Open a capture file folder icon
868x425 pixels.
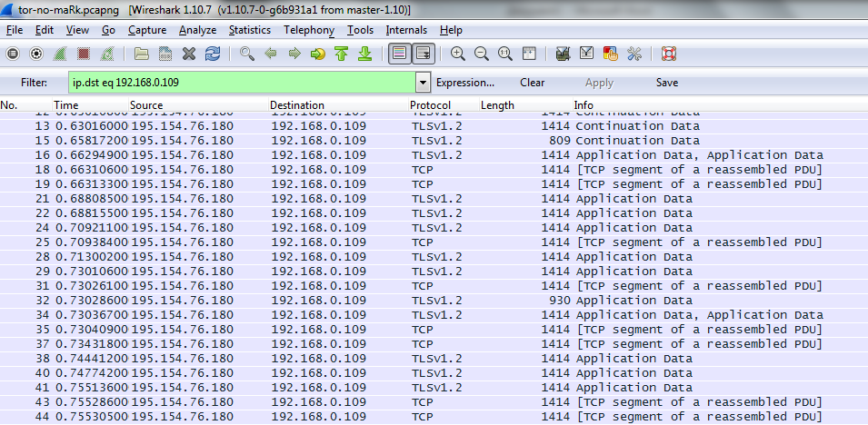[142, 54]
